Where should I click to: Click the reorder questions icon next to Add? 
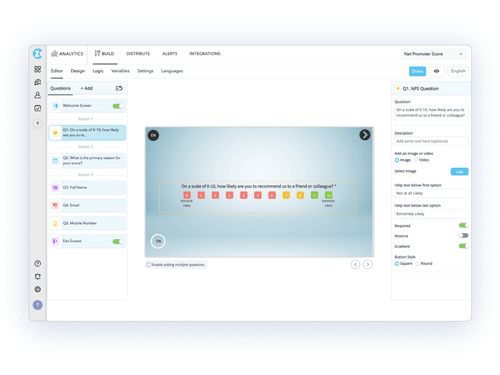(119, 88)
